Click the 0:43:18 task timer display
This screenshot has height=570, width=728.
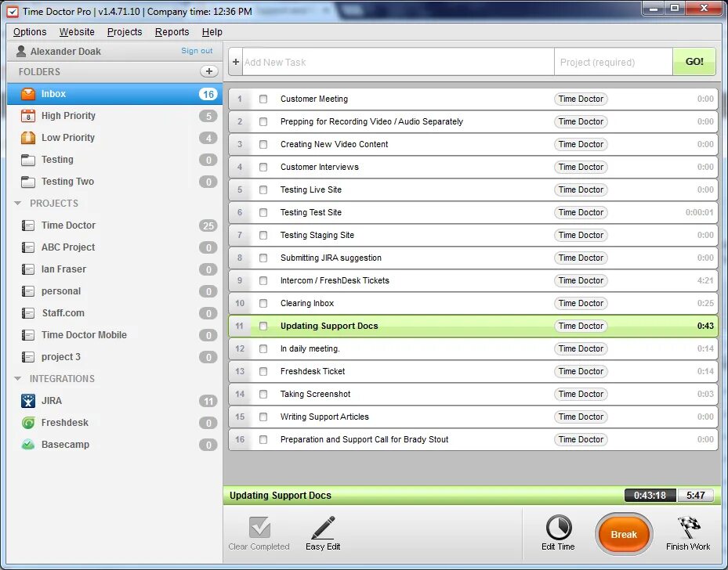(650, 496)
